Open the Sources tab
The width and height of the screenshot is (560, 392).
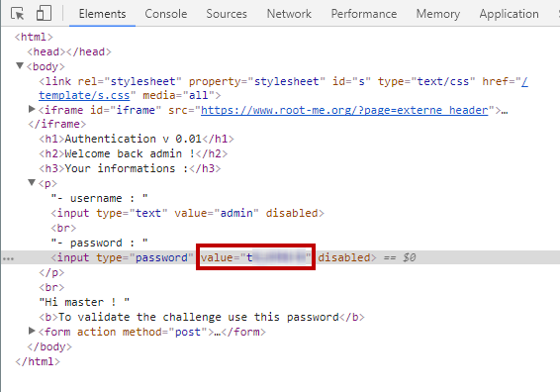point(227,14)
